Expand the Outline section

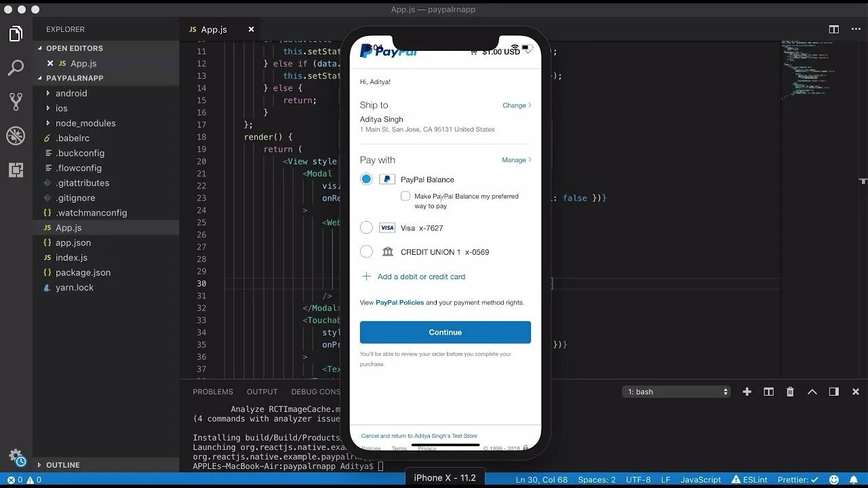[x=63, y=465]
